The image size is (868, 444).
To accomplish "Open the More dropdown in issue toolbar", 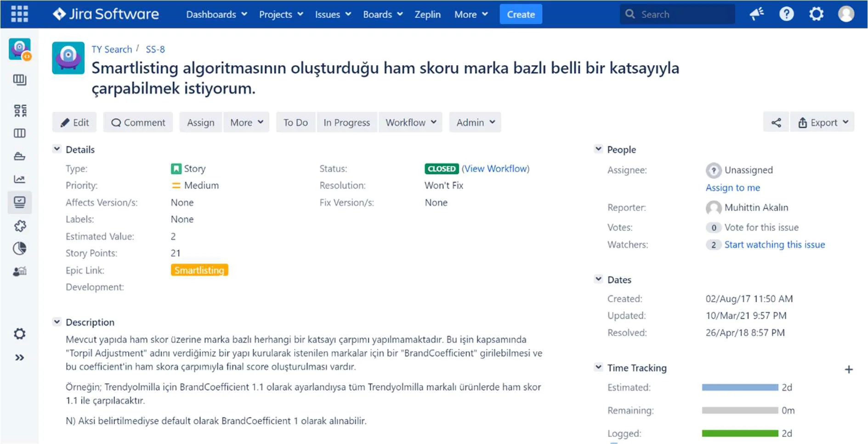I will tap(246, 123).
